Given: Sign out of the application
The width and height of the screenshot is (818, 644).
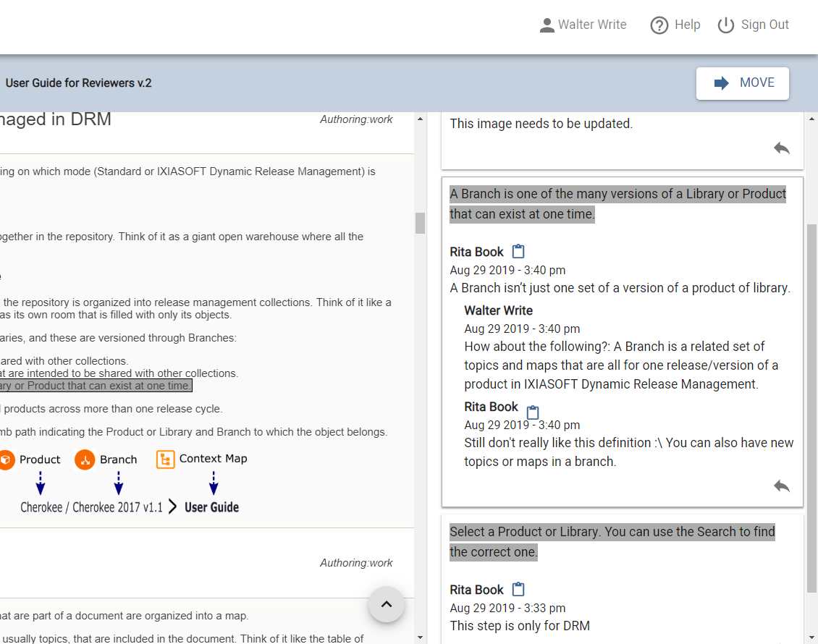Looking at the screenshot, I should click(x=753, y=25).
